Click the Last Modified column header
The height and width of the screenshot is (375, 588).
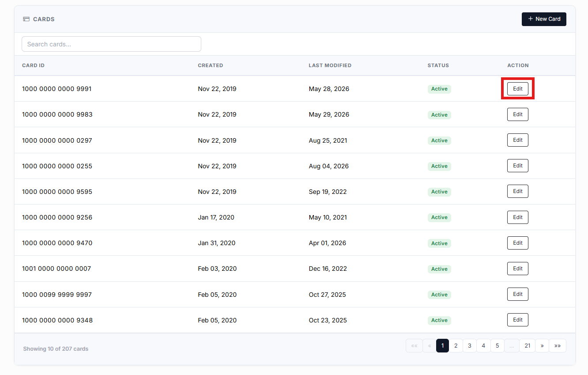(330, 65)
